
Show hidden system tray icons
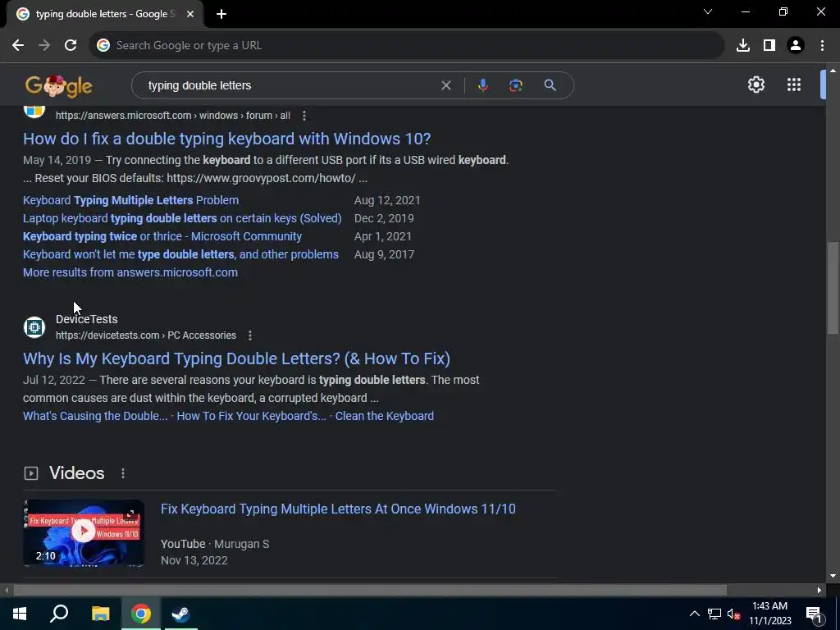tap(694, 614)
